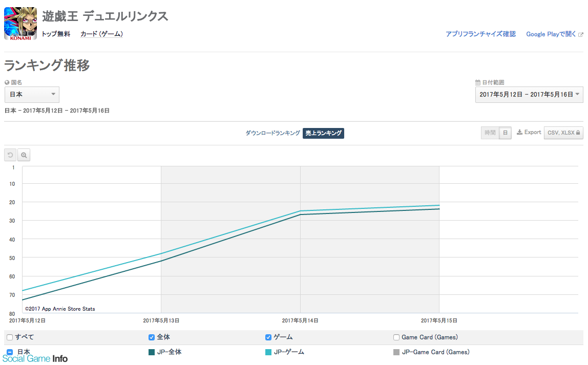Image resolution: width=588 pixels, height=365 pixels.
Task: Switch granularity to 時間
Action: (x=490, y=133)
